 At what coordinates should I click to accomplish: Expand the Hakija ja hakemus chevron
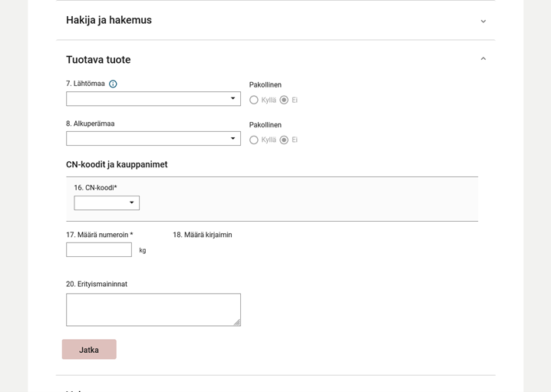(x=483, y=21)
